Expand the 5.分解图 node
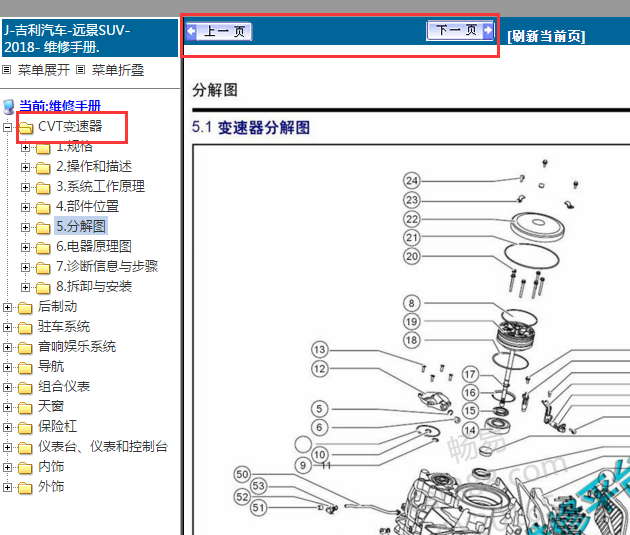 (25, 227)
